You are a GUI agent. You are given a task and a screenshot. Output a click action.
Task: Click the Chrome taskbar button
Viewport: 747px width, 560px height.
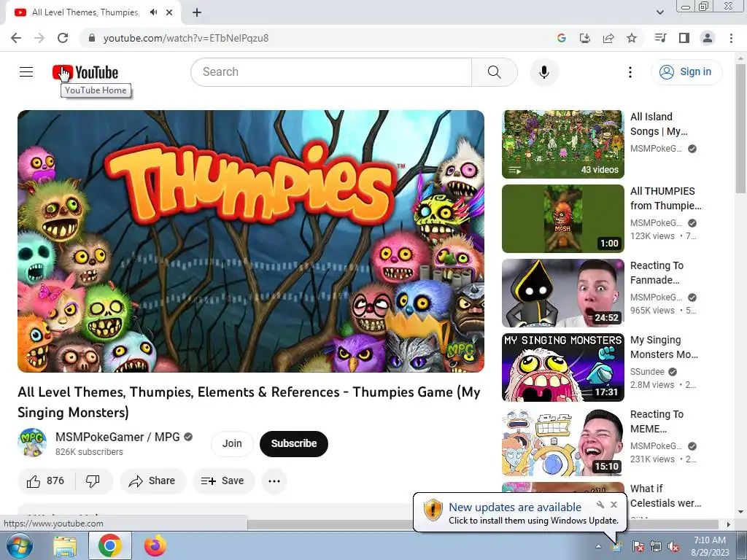110,545
